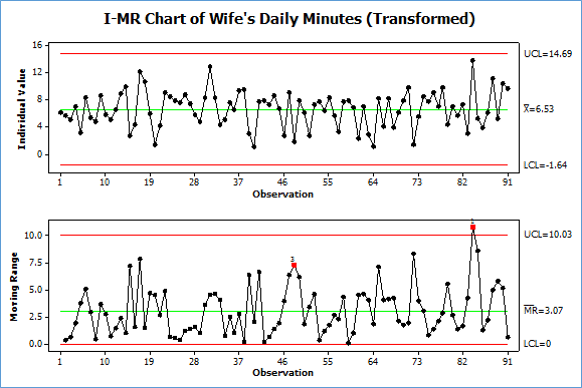This screenshot has height=388, width=582.
Task: Select the 'LCL=-1.64' label
Action: tap(545, 165)
